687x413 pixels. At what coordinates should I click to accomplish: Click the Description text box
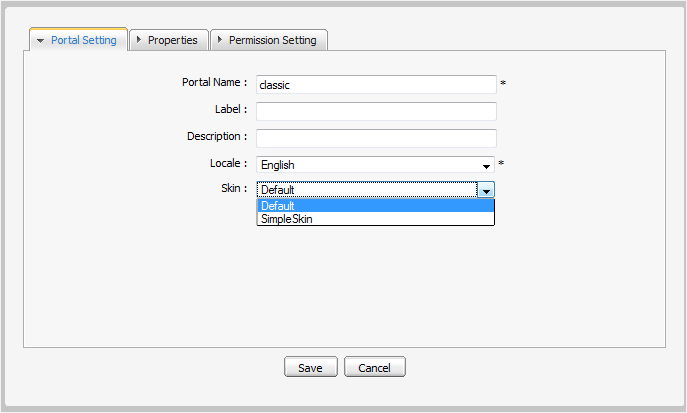tap(375, 138)
